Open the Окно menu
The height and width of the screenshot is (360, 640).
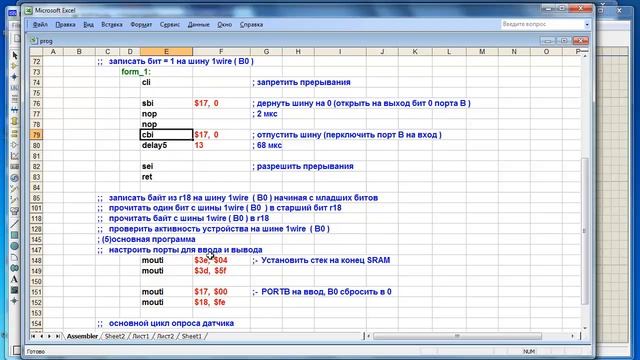coord(224,24)
